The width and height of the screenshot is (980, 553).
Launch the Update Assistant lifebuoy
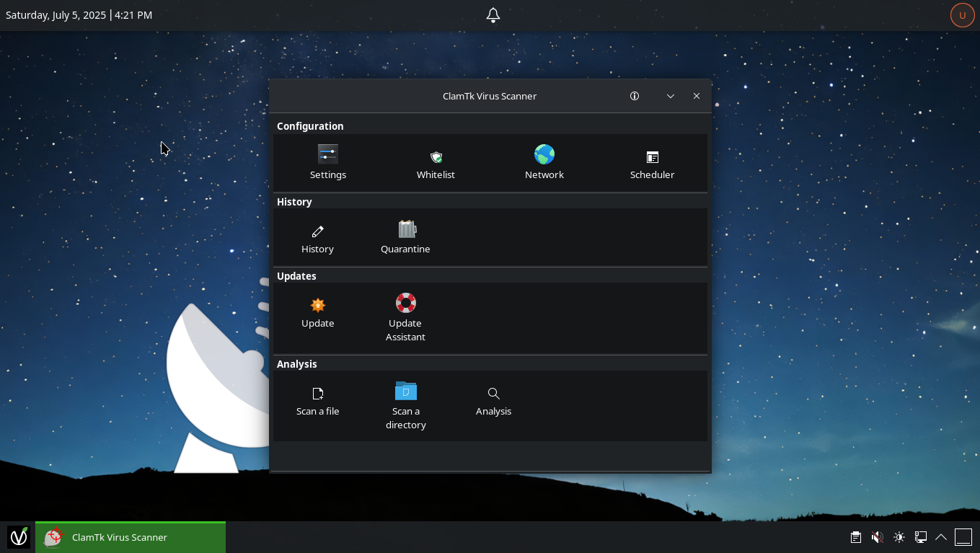click(405, 303)
